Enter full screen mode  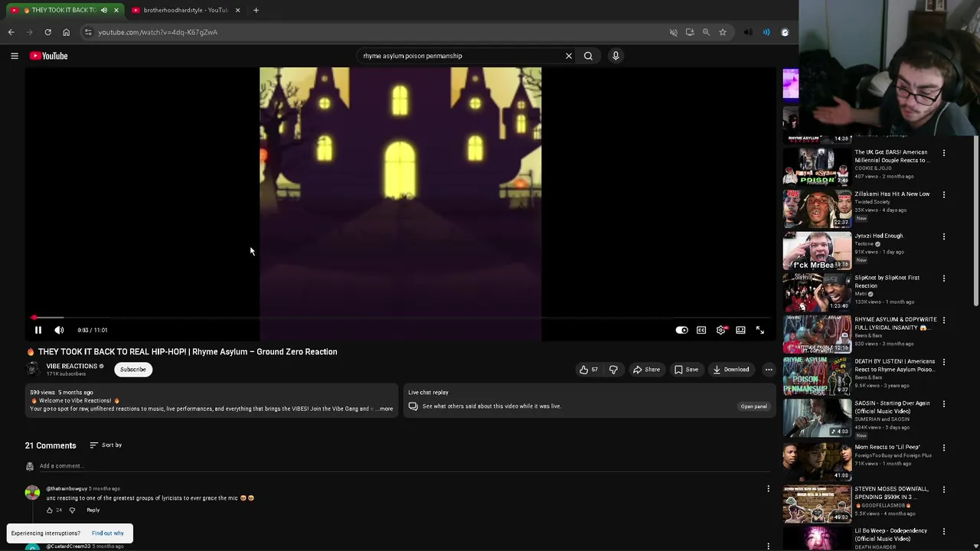[760, 330]
